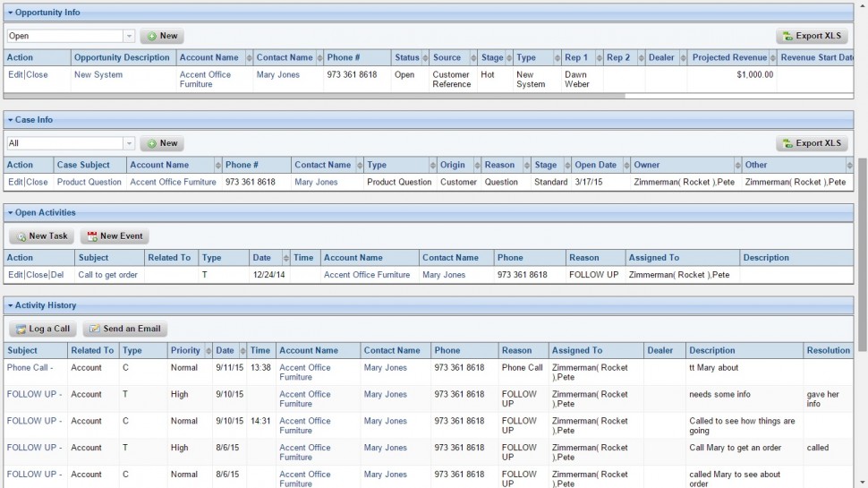868x488 pixels.
Task: Sort Opportunity Info by Stage column
Action: pyautogui.click(x=509, y=57)
